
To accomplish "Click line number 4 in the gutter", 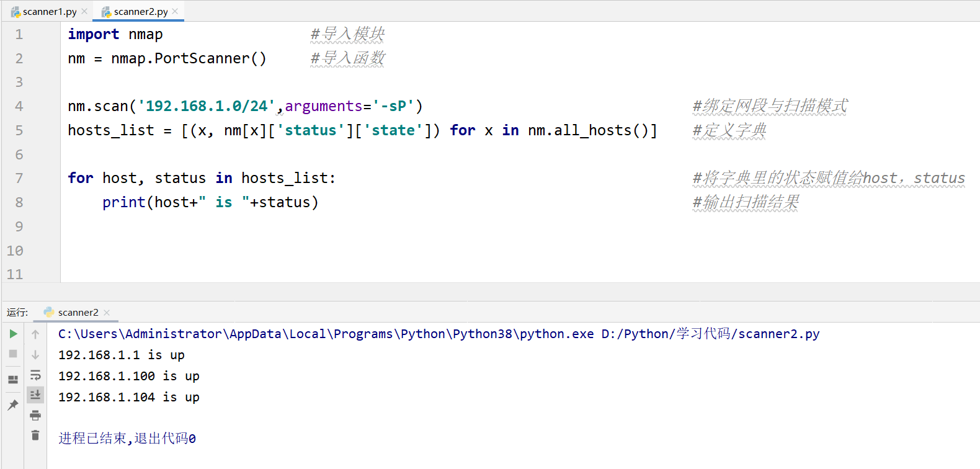I will (19, 107).
